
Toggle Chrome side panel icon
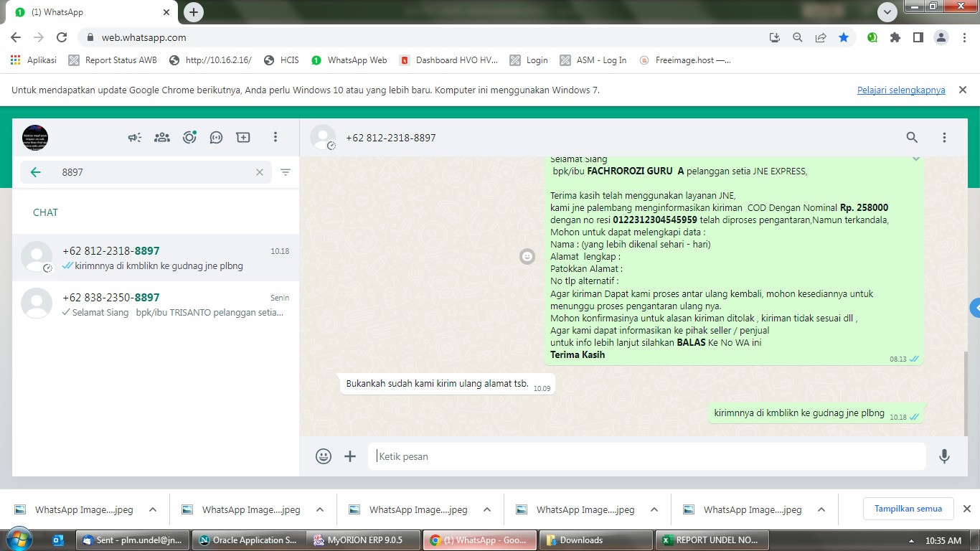point(918,37)
